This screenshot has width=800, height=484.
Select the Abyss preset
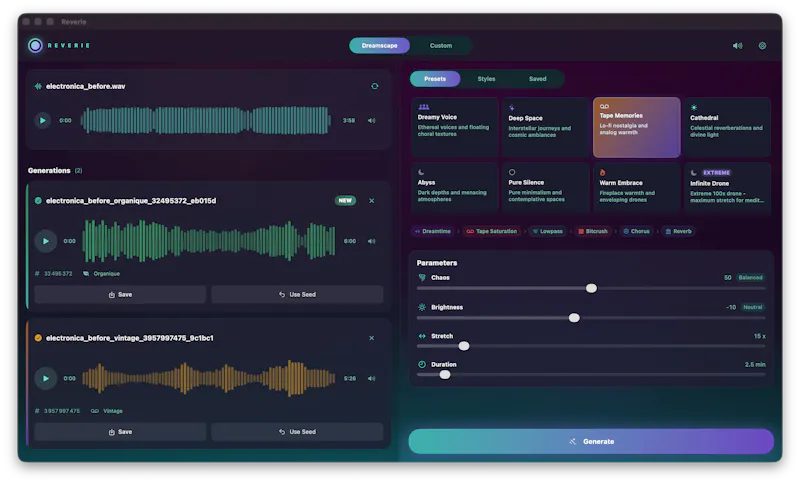(x=455, y=186)
